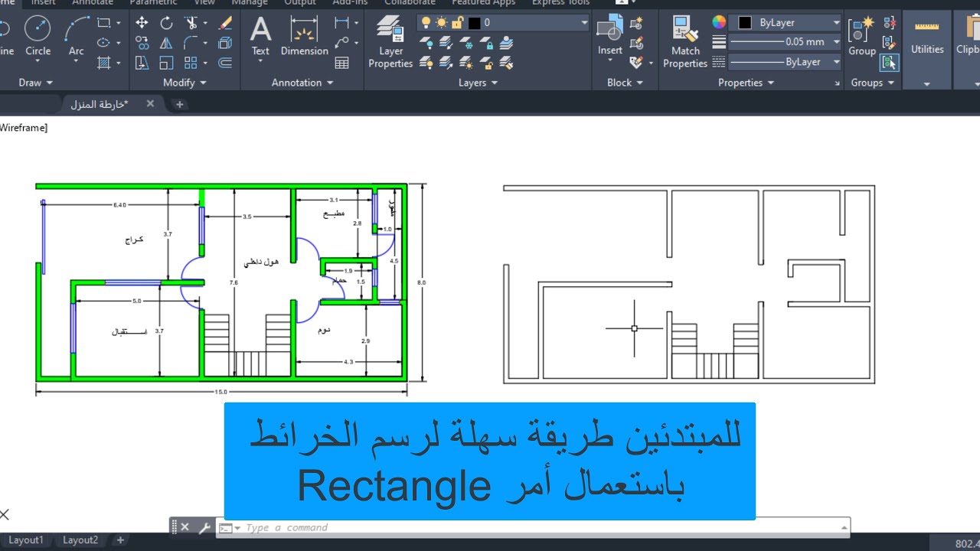Open Layer Properties manager
Screen dimensions: 980x551
point(390,42)
